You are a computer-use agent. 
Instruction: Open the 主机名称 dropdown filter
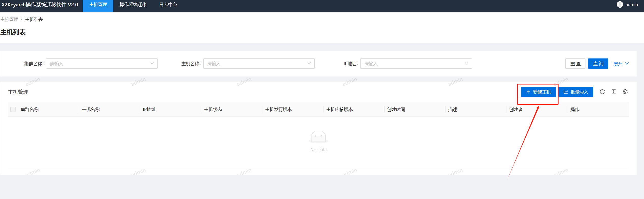point(259,64)
